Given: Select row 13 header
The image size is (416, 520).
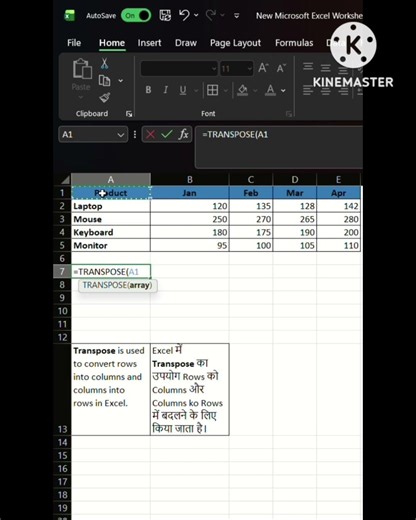Looking at the screenshot, I should 62,389.
